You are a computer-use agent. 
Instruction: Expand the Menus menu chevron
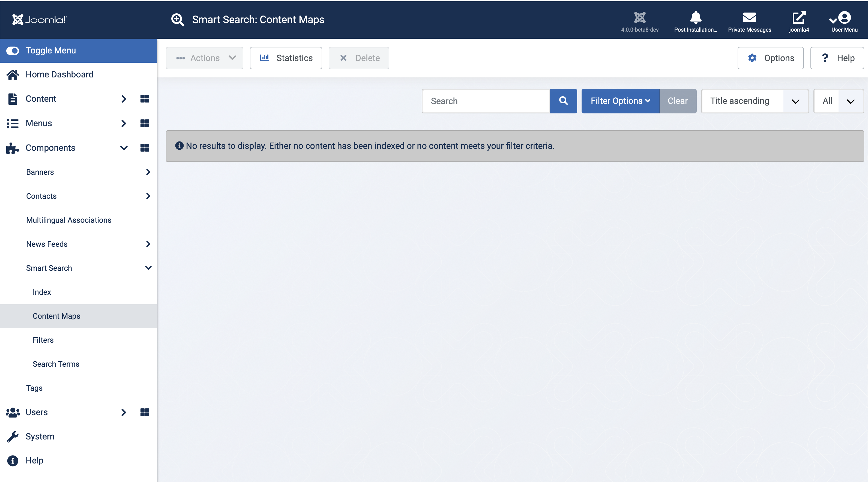pyautogui.click(x=124, y=123)
